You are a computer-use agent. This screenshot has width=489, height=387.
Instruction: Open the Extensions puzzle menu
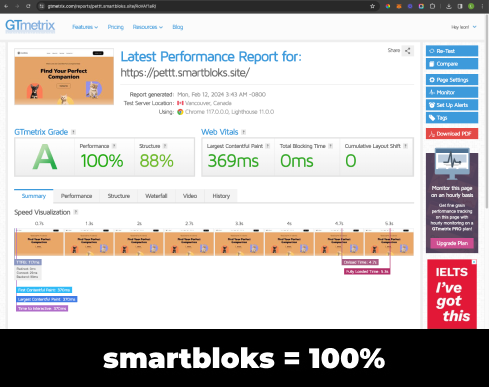click(432, 6)
